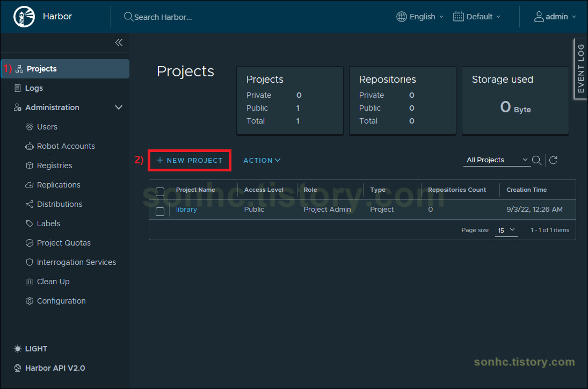Open the ACTION dropdown menu
This screenshot has height=389, width=588.
click(262, 160)
